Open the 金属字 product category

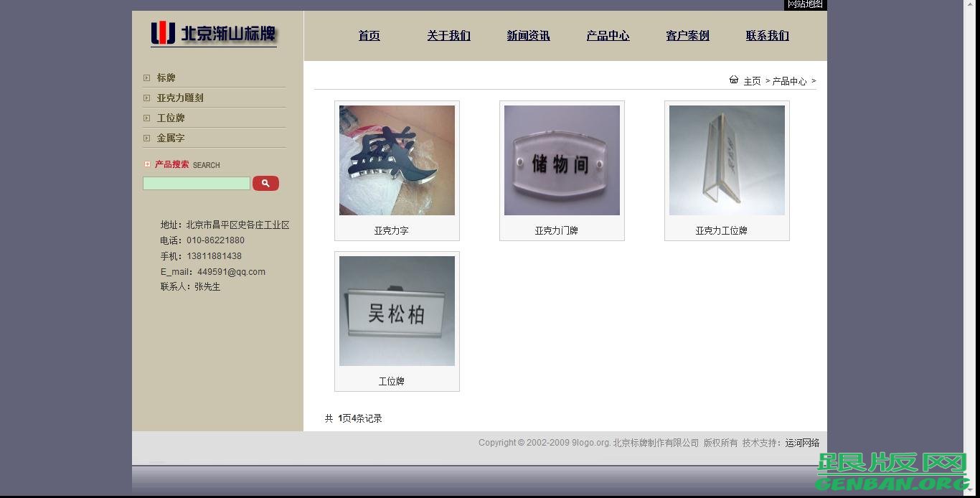170,138
